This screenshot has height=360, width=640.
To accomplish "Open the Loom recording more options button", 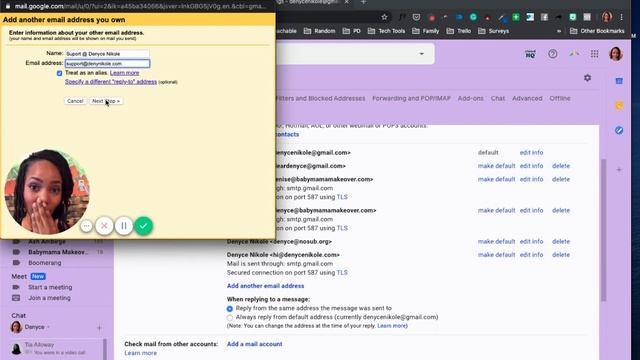I will (87, 226).
